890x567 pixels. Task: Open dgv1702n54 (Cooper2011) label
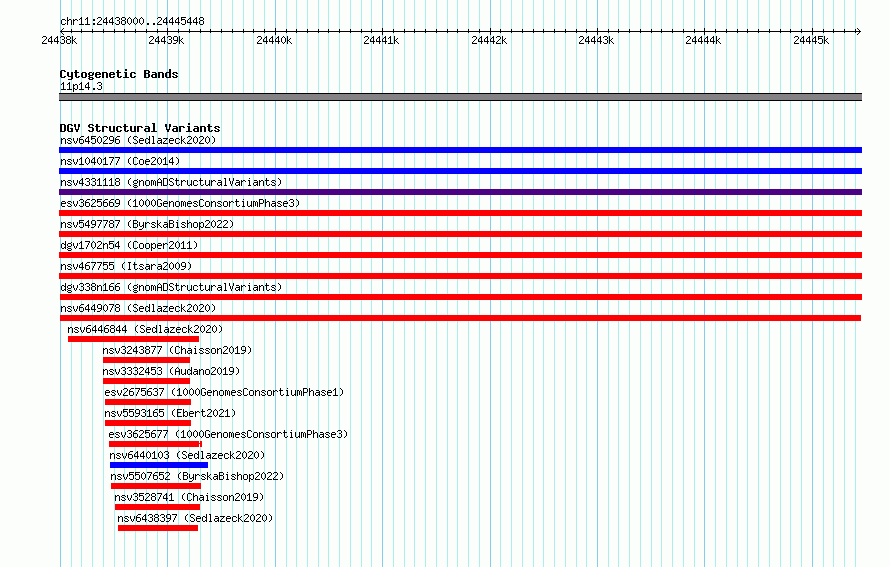pos(129,245)
